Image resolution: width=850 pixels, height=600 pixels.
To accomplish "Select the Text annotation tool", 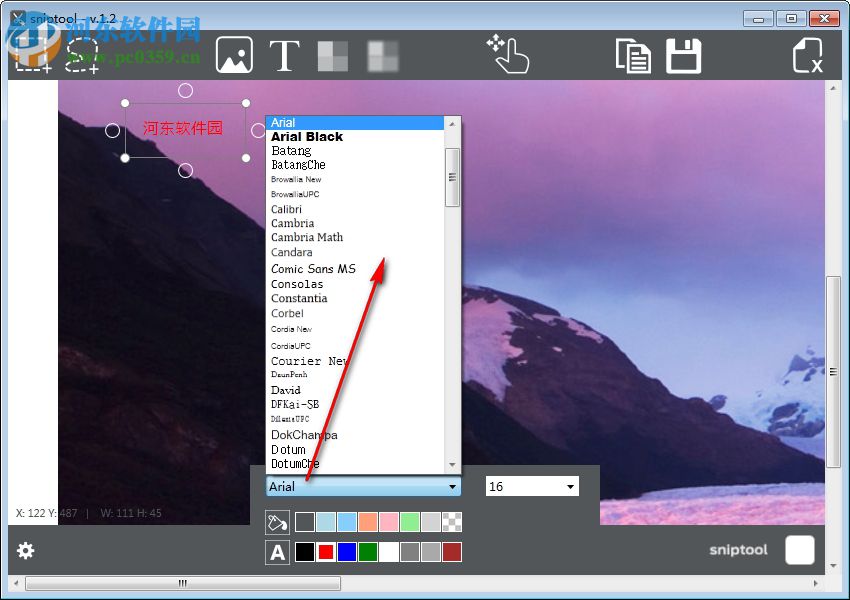I will tap(285, 57).
